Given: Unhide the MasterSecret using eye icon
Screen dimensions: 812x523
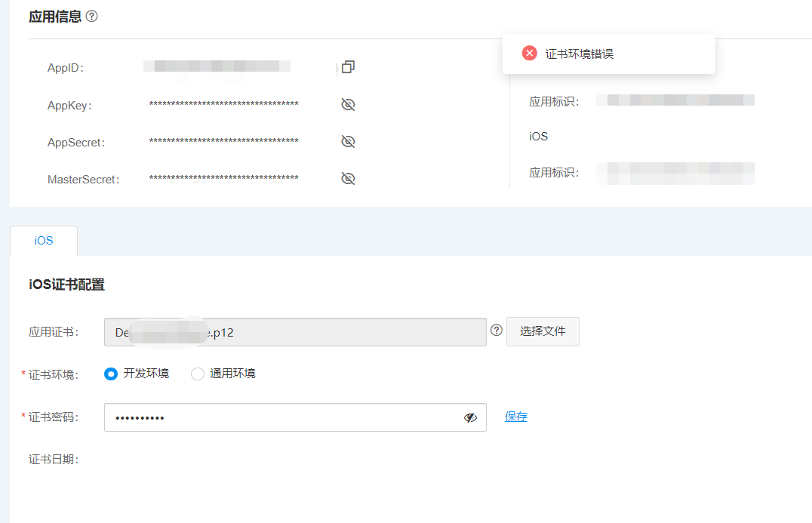Looking at the screenshot, I should pyautogui.click(x=348, y=179).
